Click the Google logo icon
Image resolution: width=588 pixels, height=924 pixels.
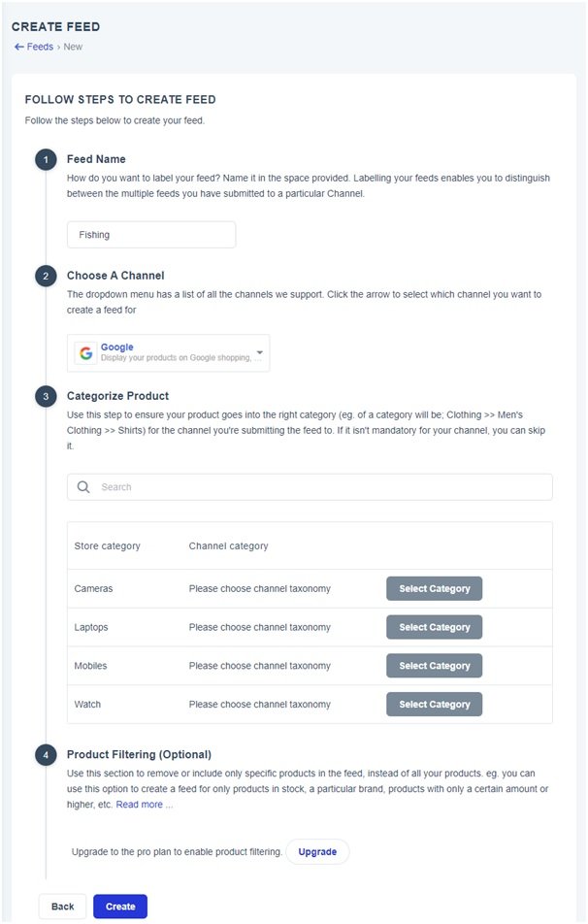(x=86, y=353)
